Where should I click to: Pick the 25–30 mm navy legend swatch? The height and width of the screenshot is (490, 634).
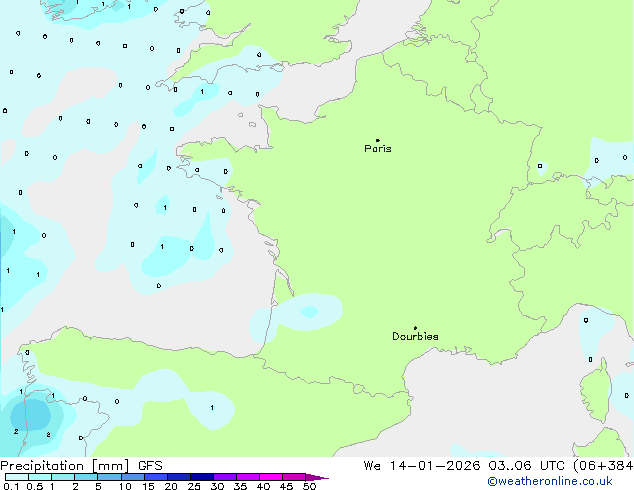click(x=201, y=477)
